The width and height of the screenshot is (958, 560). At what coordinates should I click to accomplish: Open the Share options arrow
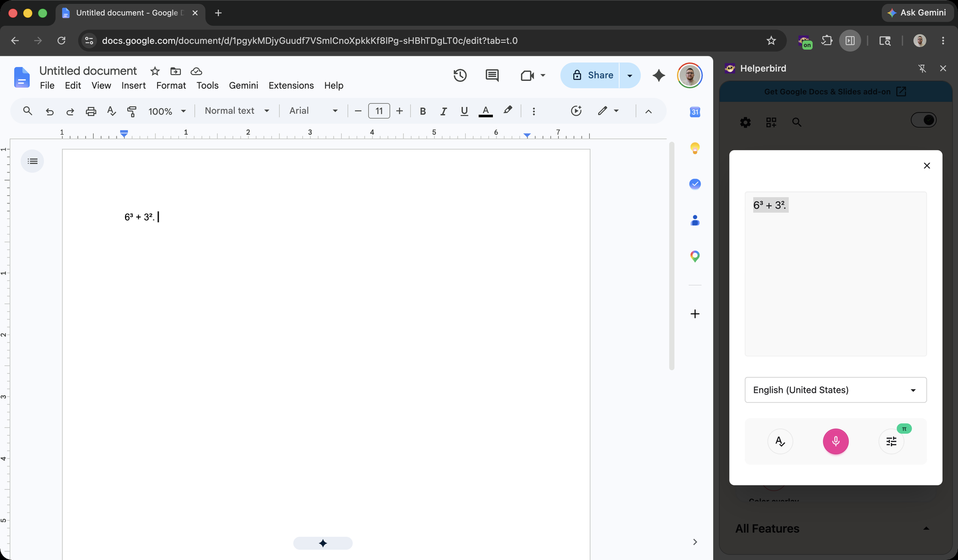tap(630, 76)
